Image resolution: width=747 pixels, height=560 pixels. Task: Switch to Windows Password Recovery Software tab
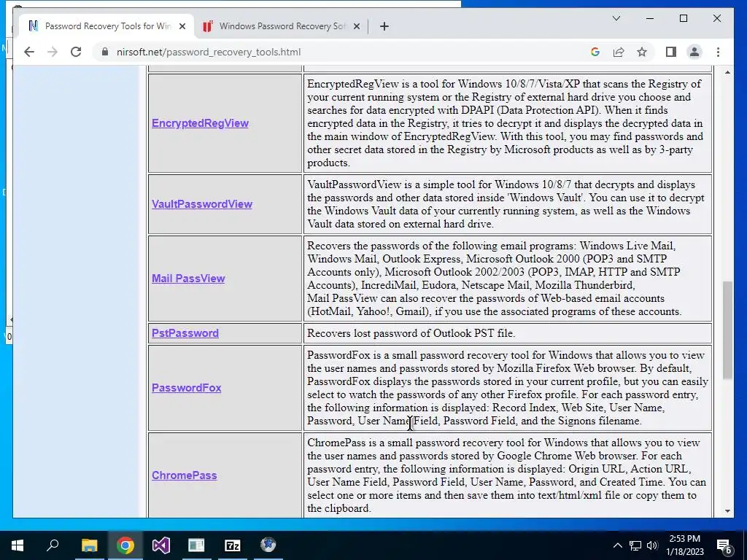pyautogui.click(x=281, y=26)
